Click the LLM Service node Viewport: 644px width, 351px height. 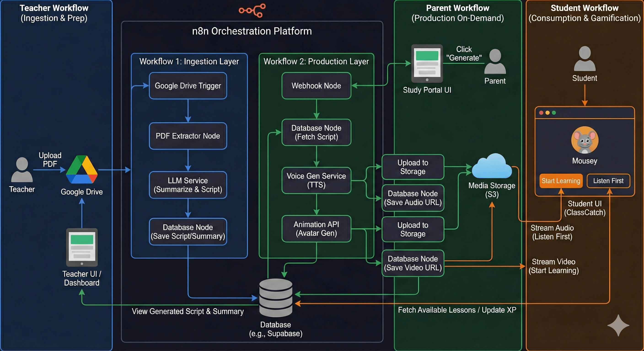[x=188, y=185]
